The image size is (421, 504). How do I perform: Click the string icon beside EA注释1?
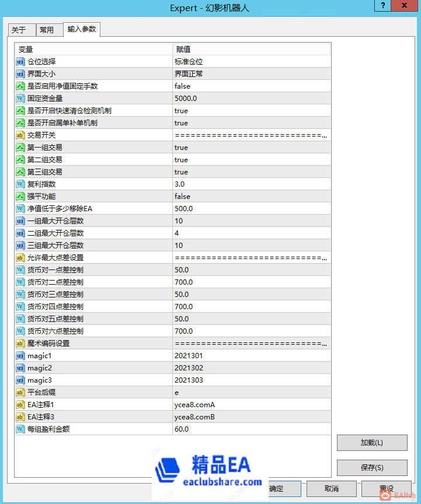point(20,404)
